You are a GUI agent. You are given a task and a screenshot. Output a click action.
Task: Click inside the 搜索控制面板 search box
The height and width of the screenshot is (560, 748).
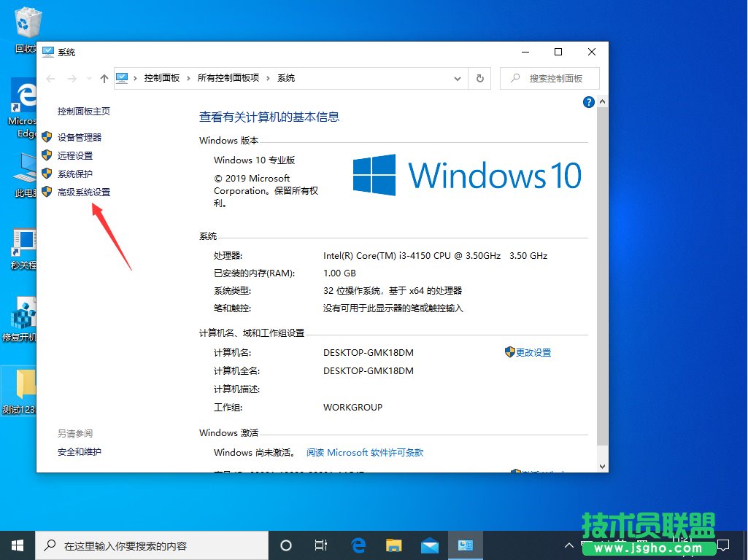[550, 78]
